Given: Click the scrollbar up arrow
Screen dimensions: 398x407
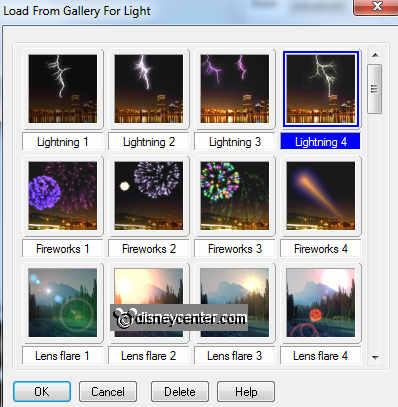Looking at the screenshot, I should click(x=375, y=55).
